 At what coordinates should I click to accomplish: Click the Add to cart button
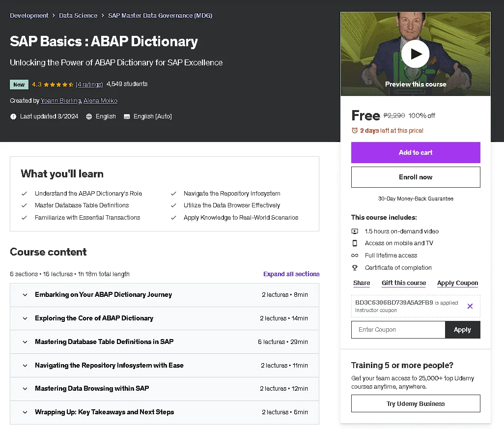[416, 152]
